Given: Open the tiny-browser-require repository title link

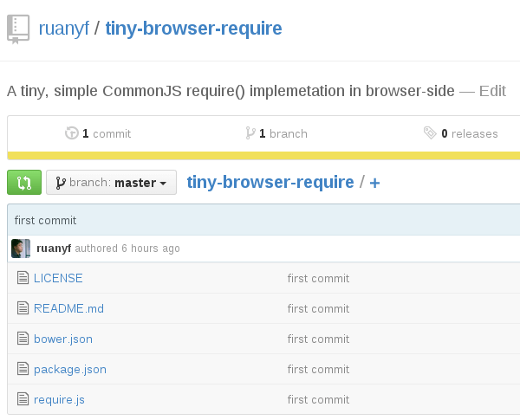Looking at the screenshot, I should tap(193, 29).
